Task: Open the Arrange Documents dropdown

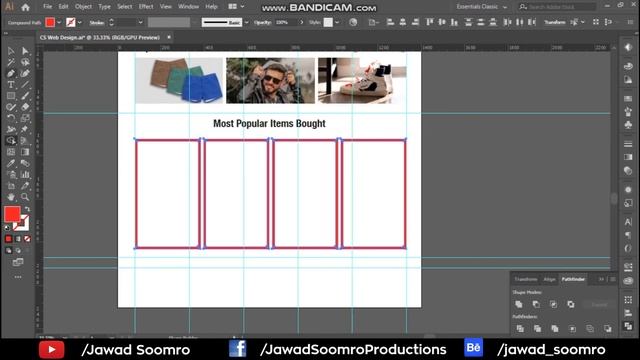Action: (x=236, y=7)
